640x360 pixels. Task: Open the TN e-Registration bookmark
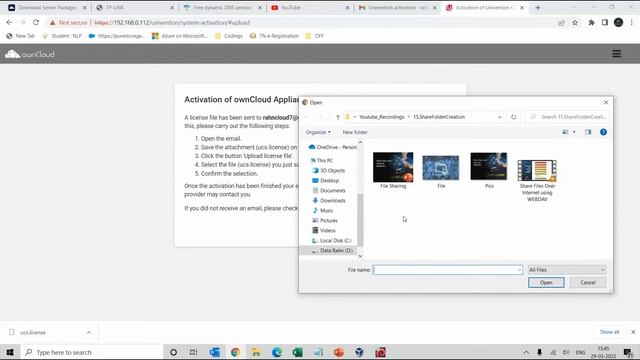(x=274, y=36)
